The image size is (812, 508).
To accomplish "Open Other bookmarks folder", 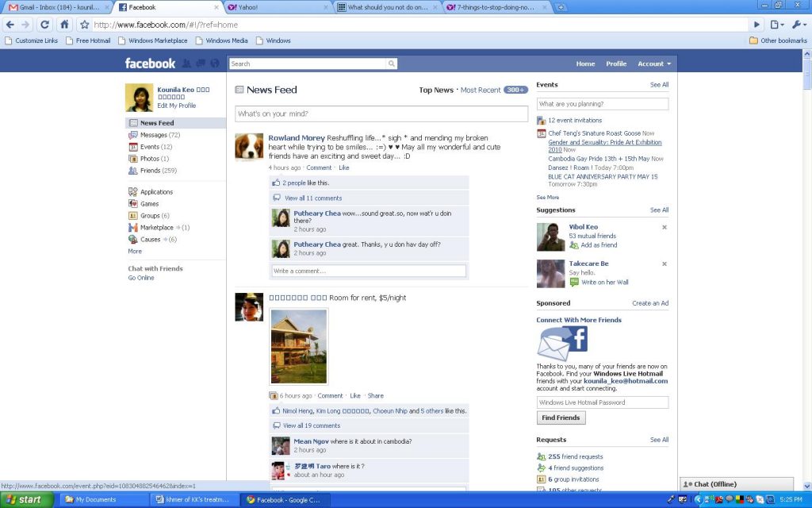I will (778, 40).
